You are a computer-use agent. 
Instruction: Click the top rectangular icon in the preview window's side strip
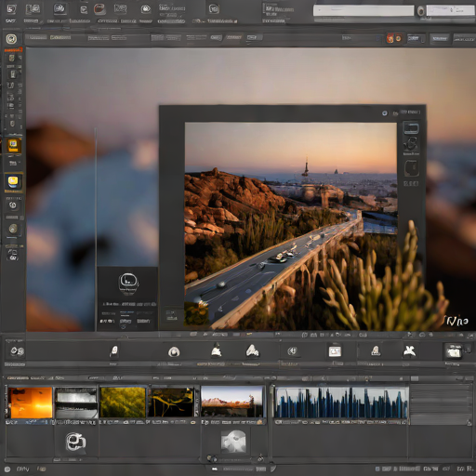click(411, 128)
